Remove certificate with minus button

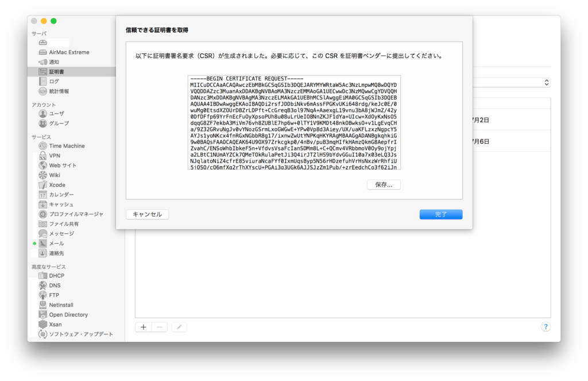coord(160,328)
